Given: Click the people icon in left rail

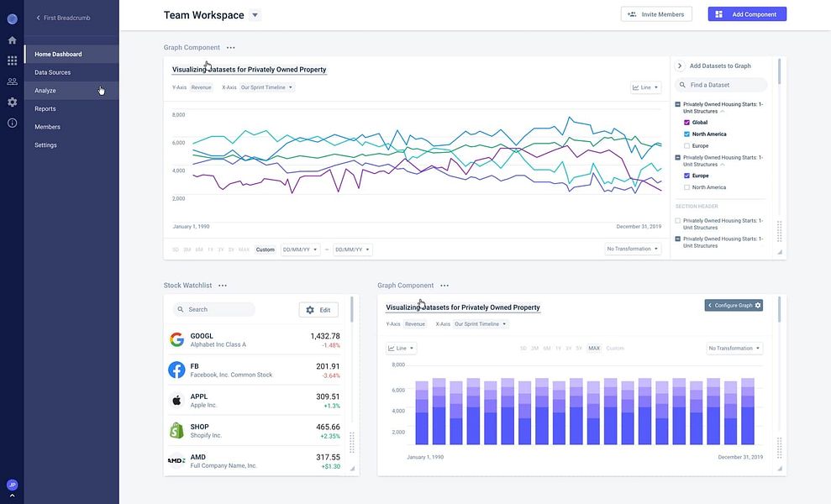Looking at the screenshot, I should coord(13,81).
